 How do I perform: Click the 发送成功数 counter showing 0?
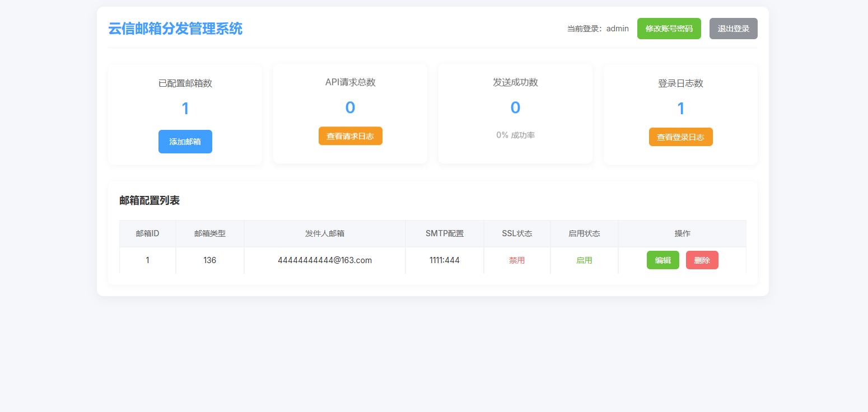515,107
